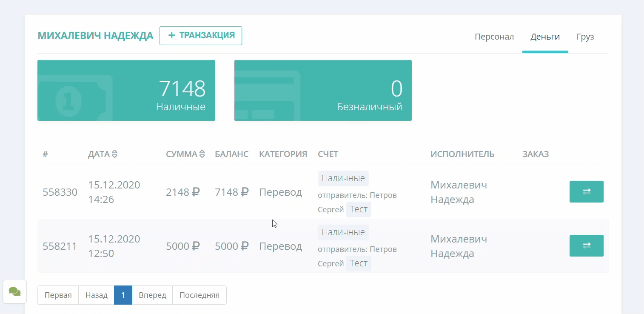
Task: Switch to the Персонал tab
Action: [x=494, y=37]
